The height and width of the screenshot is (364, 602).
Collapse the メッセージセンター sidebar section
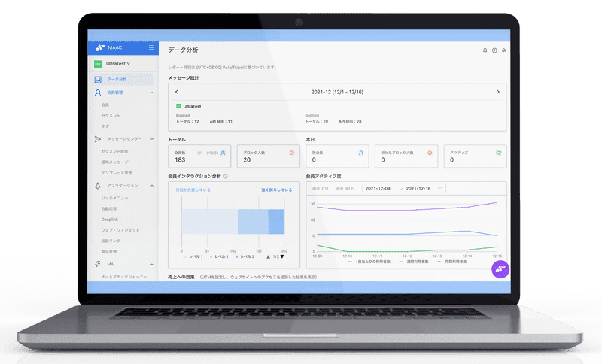coord(152,139)
